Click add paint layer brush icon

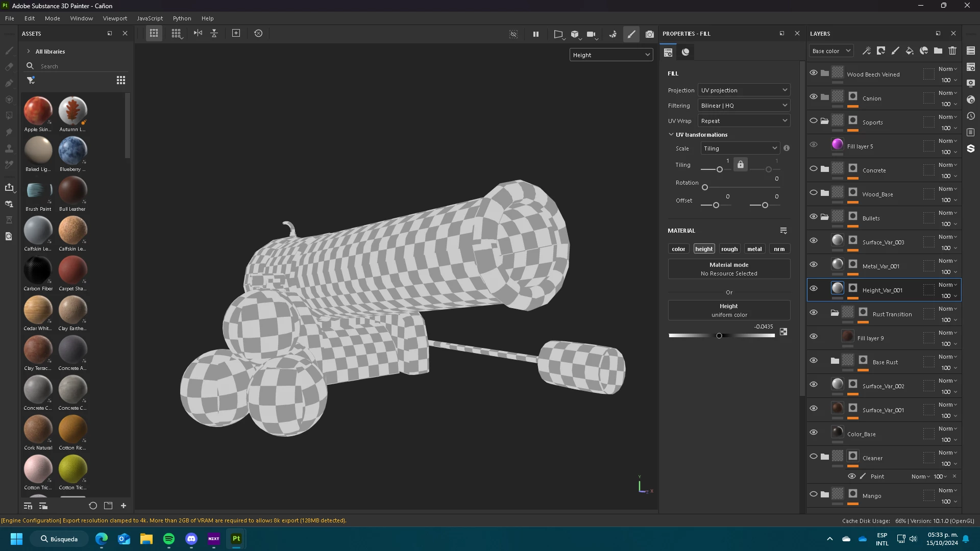coord(895,51)
